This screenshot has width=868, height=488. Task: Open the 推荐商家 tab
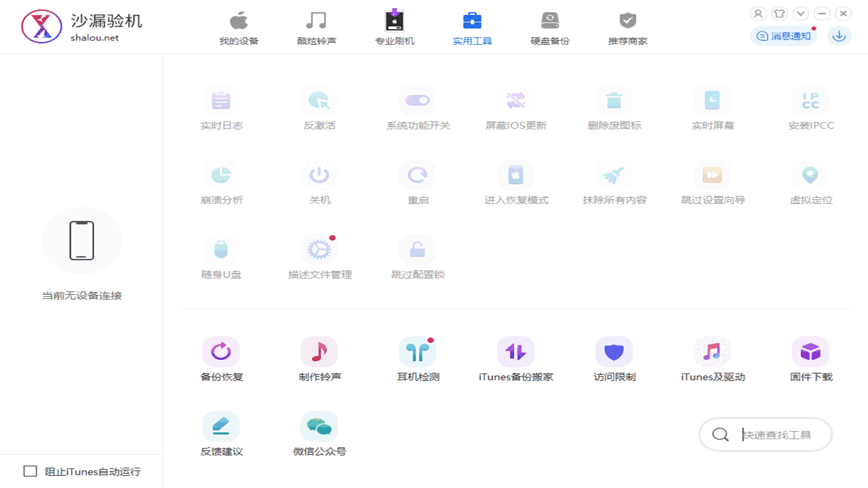(628, 28)
